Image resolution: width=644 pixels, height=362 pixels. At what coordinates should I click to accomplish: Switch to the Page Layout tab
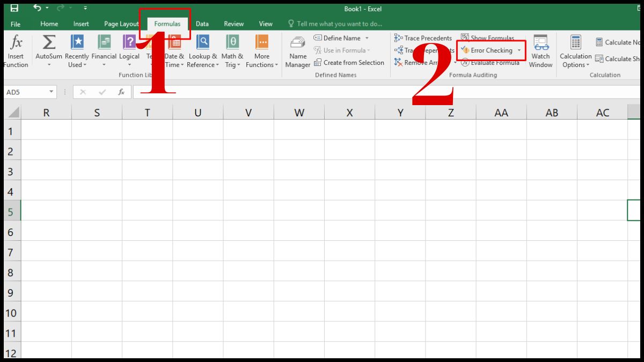click(x=121, y=24)
